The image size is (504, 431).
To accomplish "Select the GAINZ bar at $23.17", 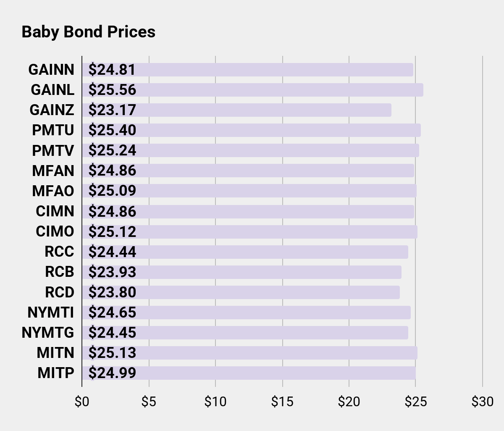I will click(x=237, y=110).
